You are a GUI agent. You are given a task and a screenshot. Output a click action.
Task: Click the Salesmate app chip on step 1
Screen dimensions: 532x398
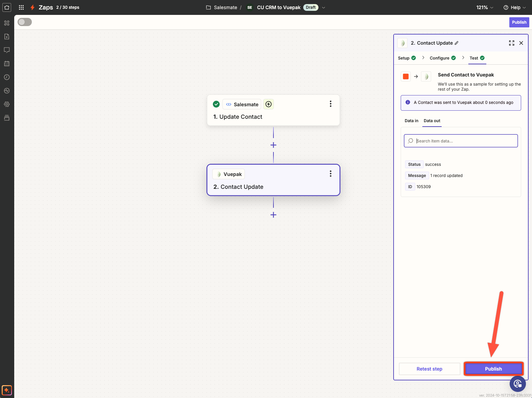pyautogui.click(x=242, y=104)
